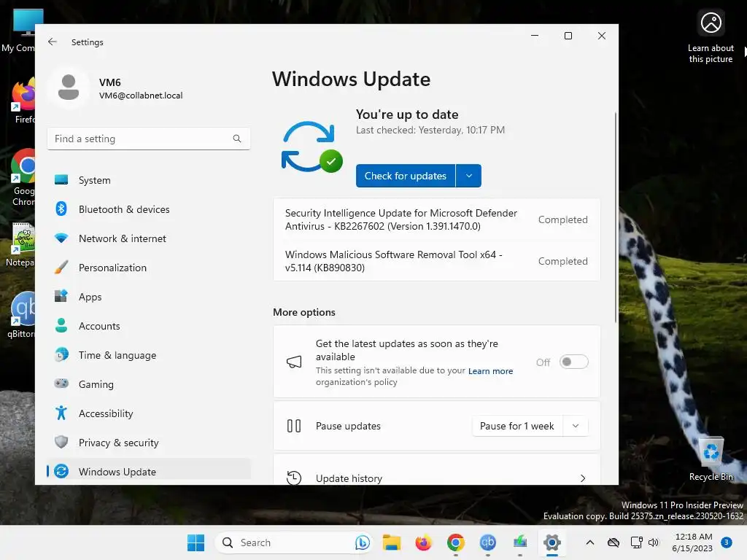Image resolution: width=747 pixels, height=560 pixels.
Task: Click the Learn more link
Action: coord(490,371)
